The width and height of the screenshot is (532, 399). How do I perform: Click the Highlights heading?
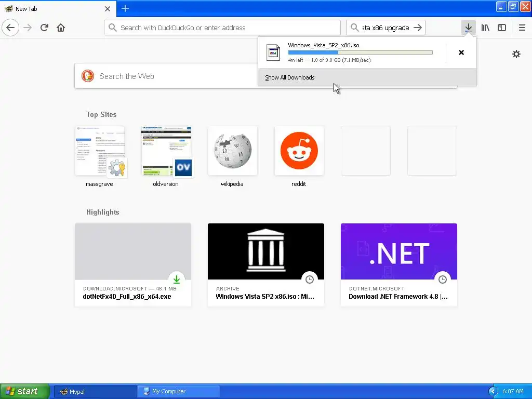[103, 212]
